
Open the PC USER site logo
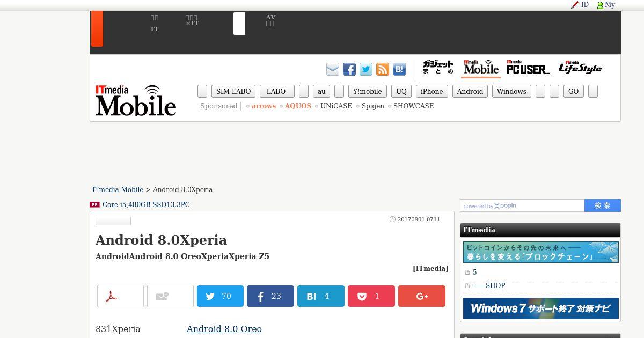coord(528,68)
